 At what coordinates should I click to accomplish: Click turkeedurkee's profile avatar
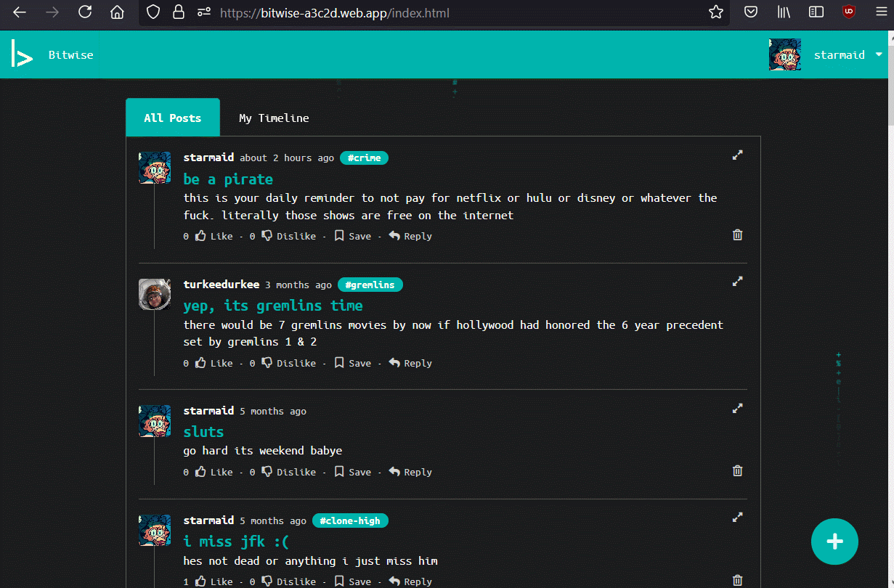(155, 295)
